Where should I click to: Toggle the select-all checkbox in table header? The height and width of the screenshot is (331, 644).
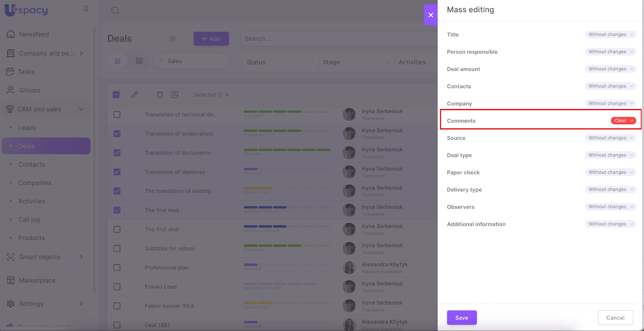click(116, 95)
